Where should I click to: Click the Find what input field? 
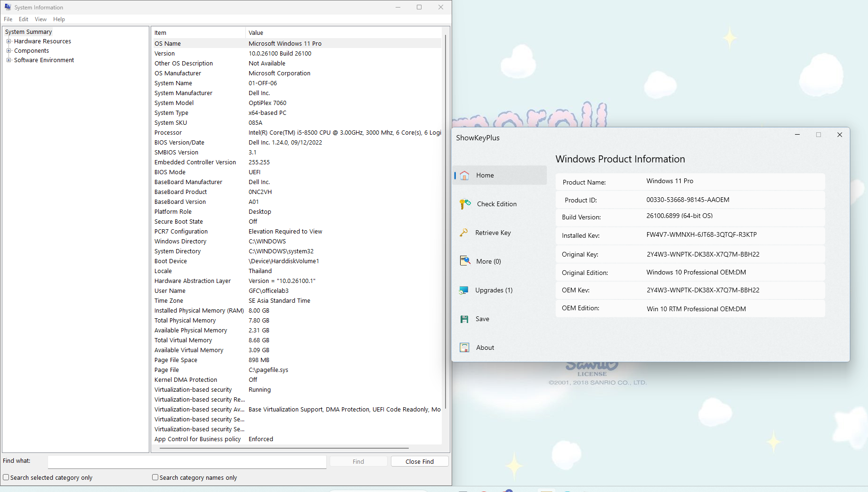tap(187, 461)
